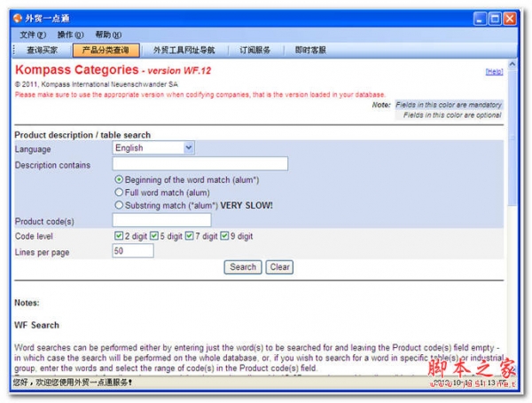Click 'Product description / table search' heading
This screenshot has height=403, width=532.
pyautogui.click(x=82, y=135)
